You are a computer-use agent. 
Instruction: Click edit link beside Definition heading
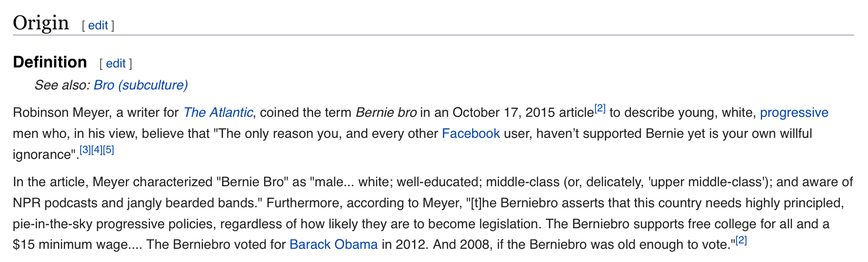pyautogui.click(x=116, y=64)
